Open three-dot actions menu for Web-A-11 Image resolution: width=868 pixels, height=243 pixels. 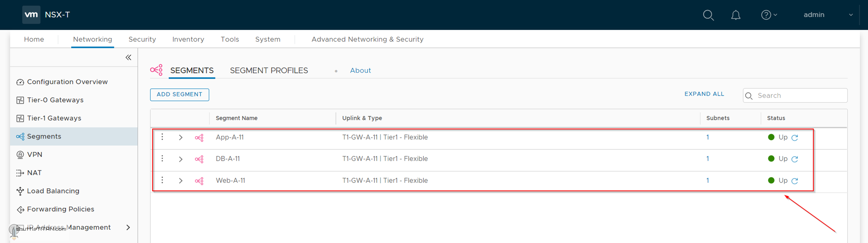162,180
